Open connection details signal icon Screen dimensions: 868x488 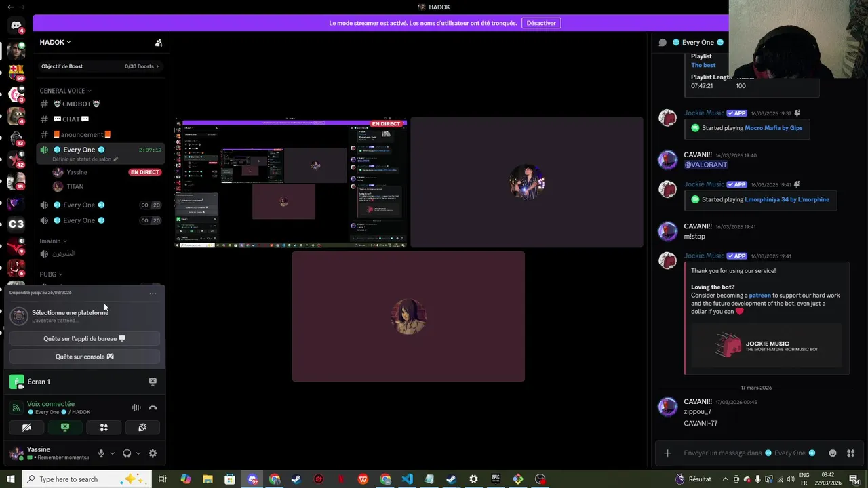coord(16,407)
